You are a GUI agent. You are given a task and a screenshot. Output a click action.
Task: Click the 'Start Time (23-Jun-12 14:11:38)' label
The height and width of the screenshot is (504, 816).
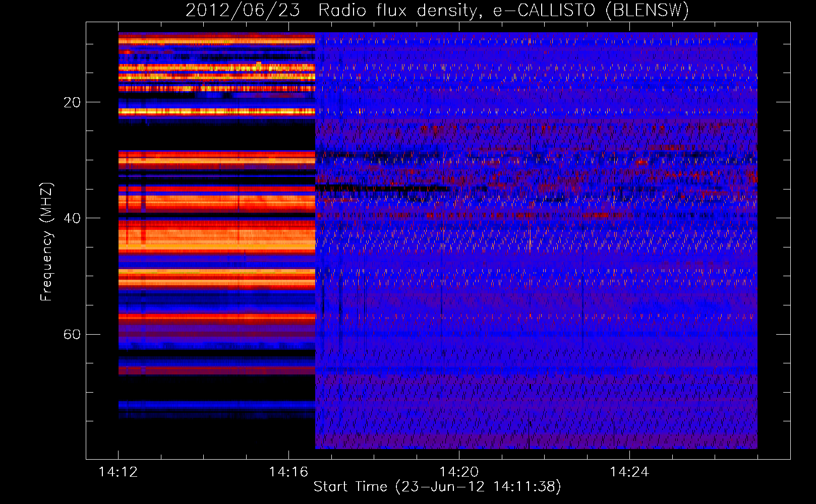(437, 487)
